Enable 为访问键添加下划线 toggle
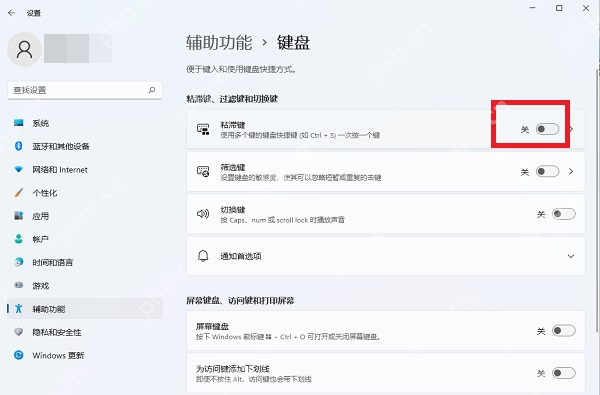Viewport: 600px width, 395px height. click(563, 373)
